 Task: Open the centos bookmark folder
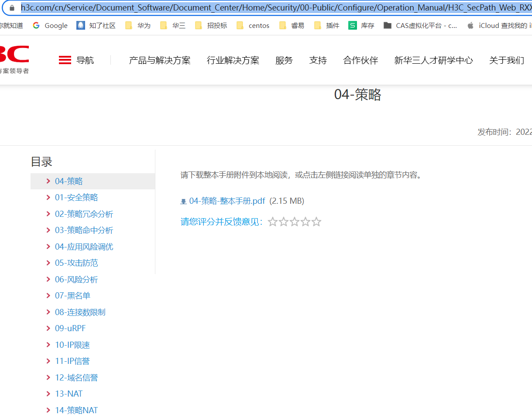253,25
